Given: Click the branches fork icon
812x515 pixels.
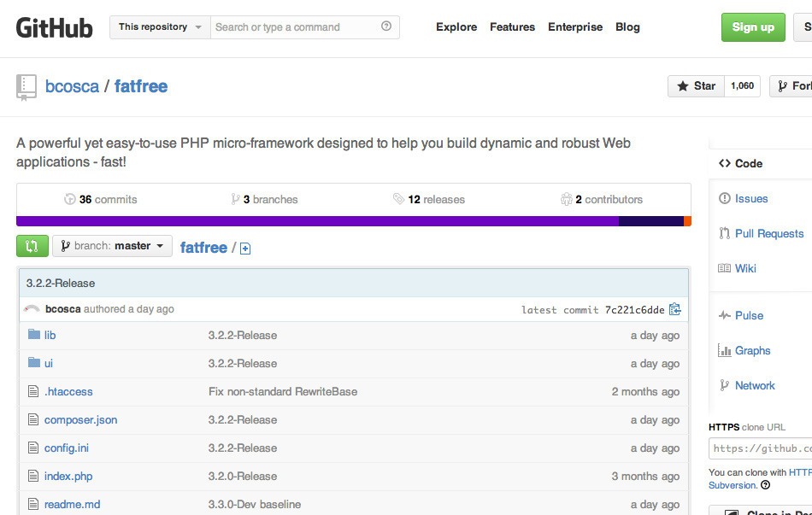Looking at the screenshot, I should (235, 199).
